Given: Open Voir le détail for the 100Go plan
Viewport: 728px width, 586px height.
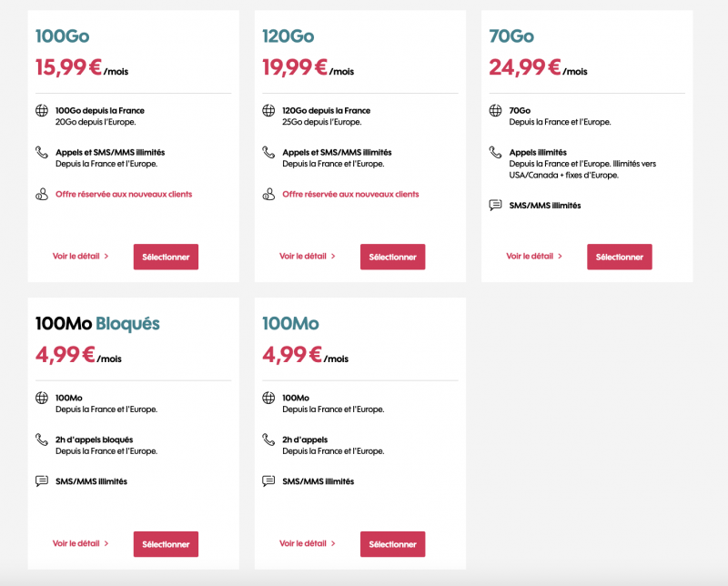Looking at the screenshot, I should click(x=80, y=257).
